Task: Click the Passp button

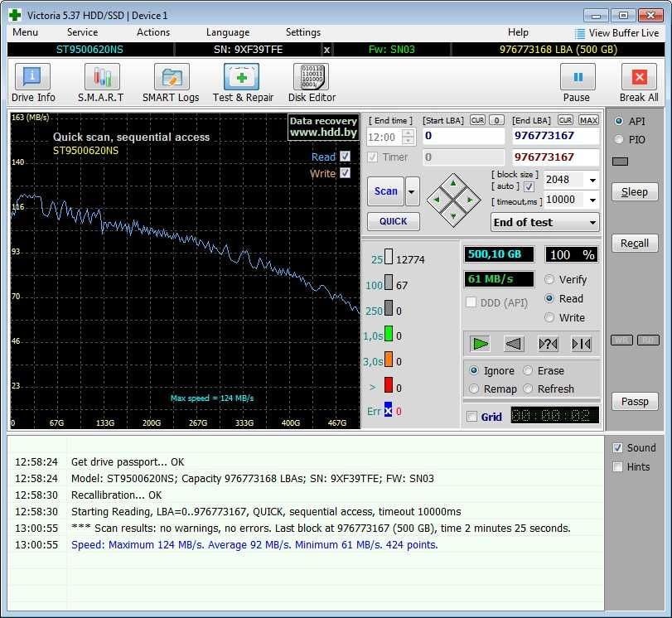Action: click(x=635, y=402)
